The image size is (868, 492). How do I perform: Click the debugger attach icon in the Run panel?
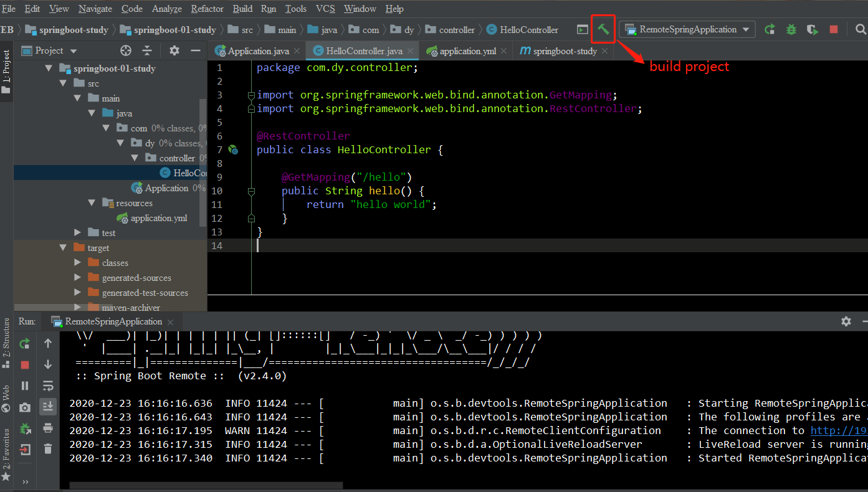tap(25, 428)
